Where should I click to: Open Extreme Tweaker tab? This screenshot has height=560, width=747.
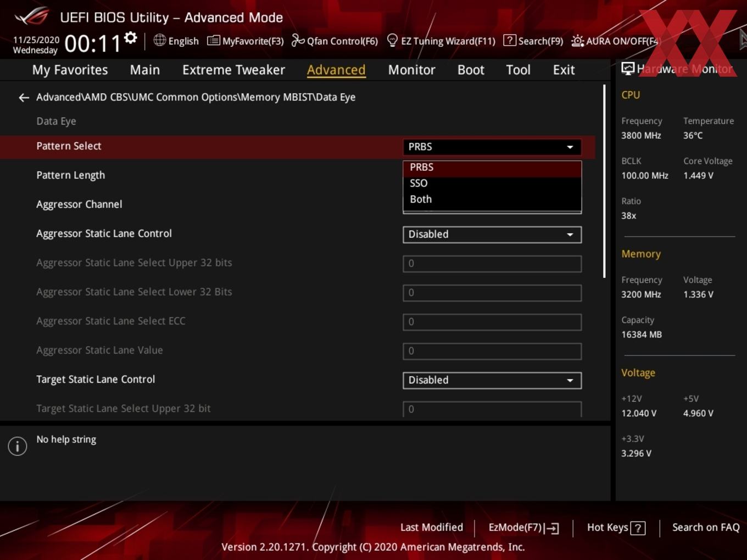[x=233, y=70]
